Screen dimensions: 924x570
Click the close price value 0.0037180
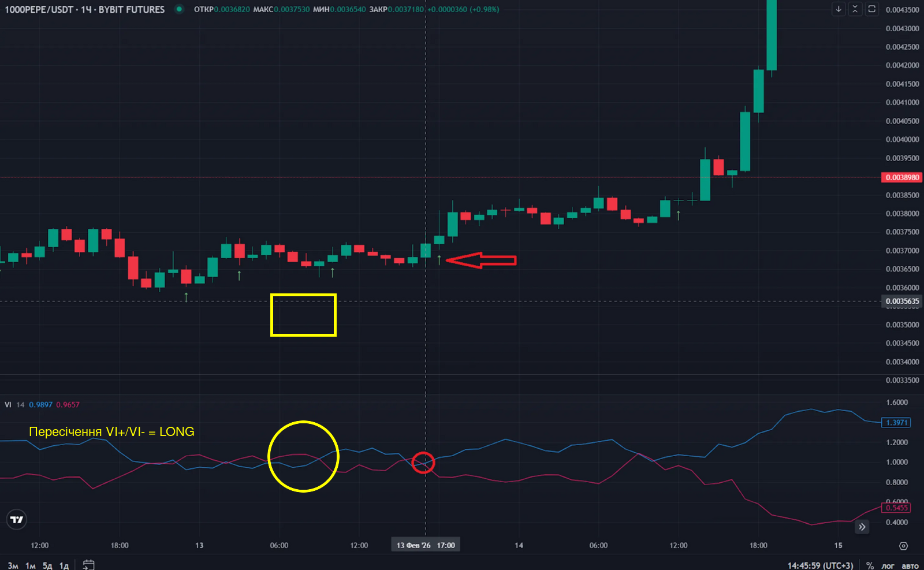406,9
